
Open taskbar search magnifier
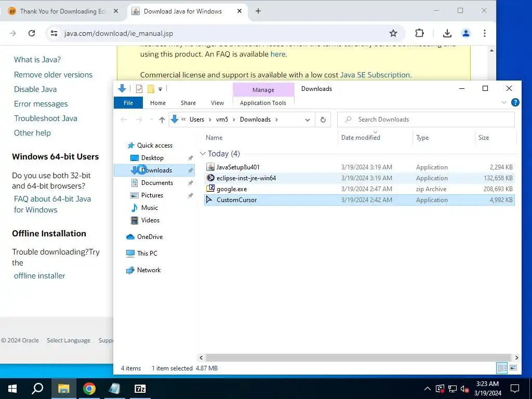pyautogui.click(x=37, y=389)
